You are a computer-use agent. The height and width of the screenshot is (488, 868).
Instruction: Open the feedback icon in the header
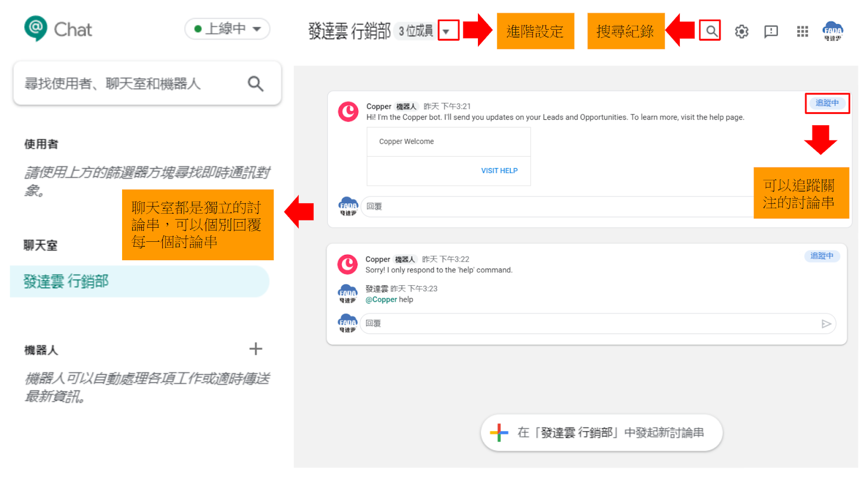tap(771, 31)
